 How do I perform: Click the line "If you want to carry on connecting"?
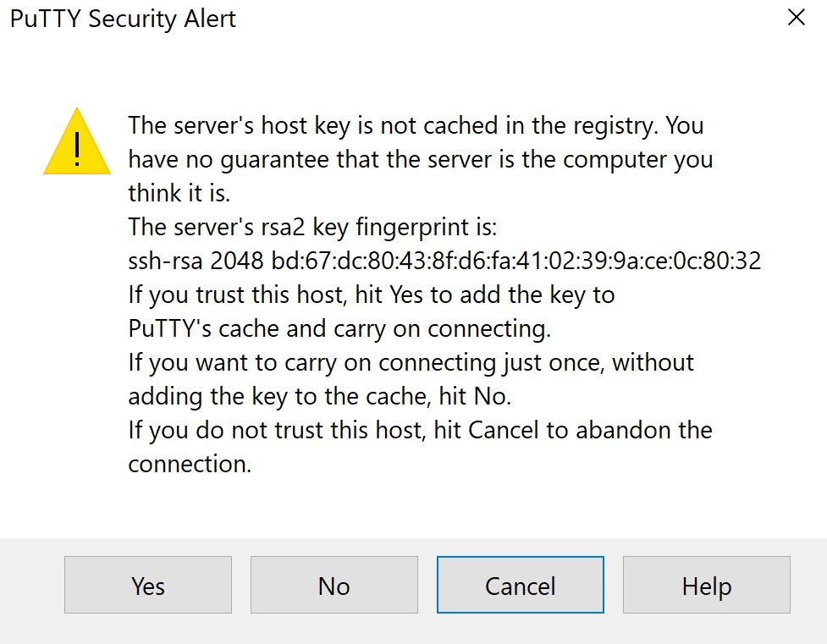tap(411, 362)
